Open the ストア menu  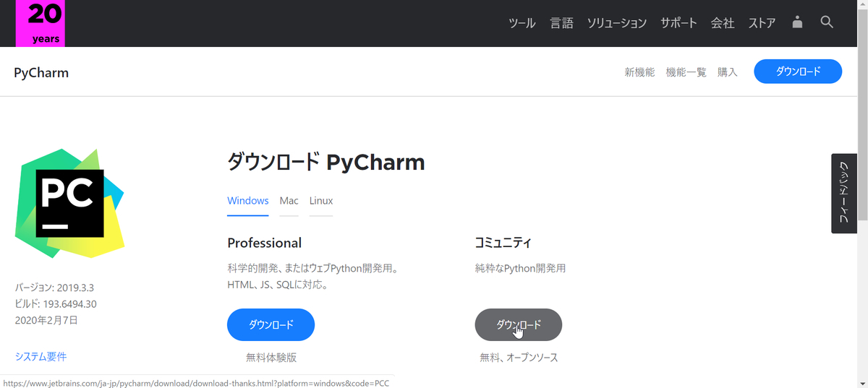coord(762,23)
